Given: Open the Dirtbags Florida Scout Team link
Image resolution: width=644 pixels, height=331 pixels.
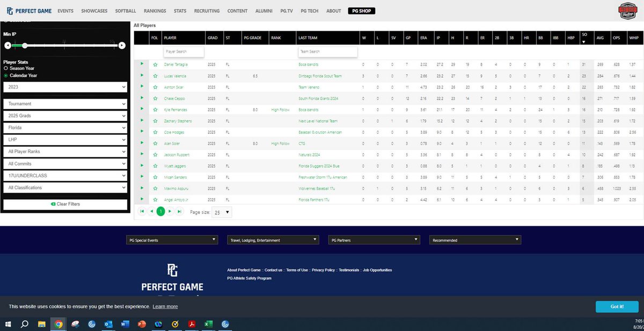Looking at the screenshot, I should click(x=320, y=76).
